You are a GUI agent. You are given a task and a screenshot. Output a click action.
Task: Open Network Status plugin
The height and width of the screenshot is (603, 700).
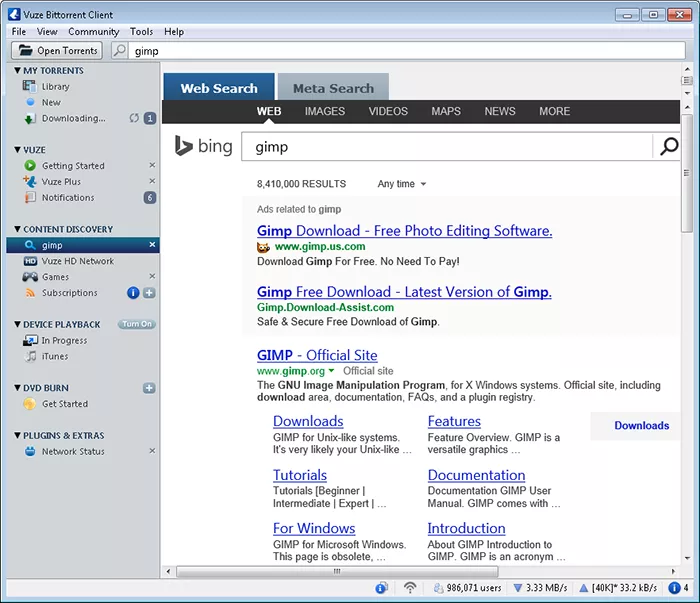tap(73, 451)
